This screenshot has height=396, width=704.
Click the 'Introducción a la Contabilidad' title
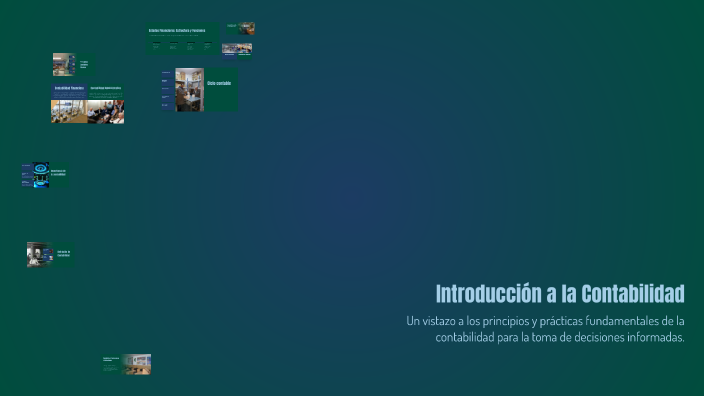pyautogui.click(x=560, y=294)
